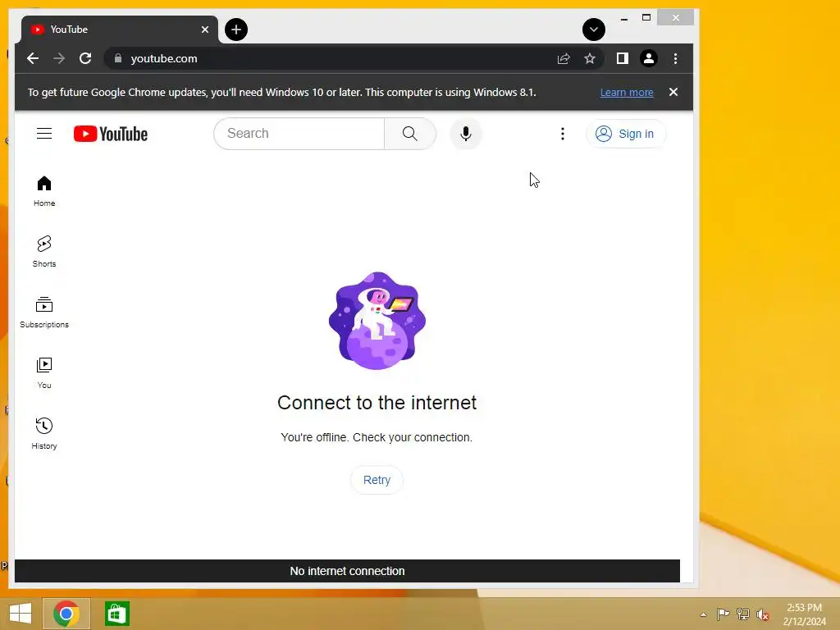This screenshot has width=840, height=630.
Task: Go back using the browser back arrow
Action: pos(33,58)
